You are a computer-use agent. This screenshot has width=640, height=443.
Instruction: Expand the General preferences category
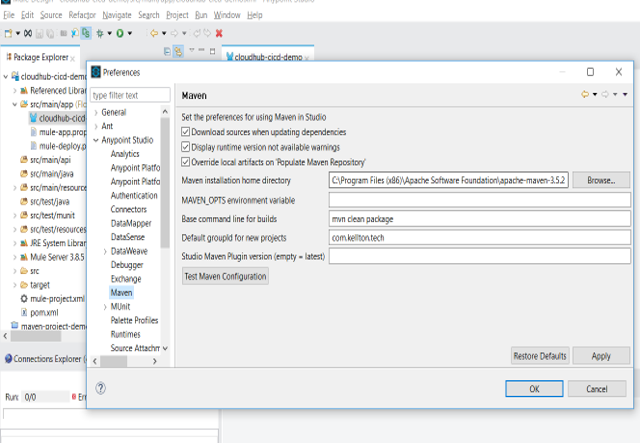96,112
